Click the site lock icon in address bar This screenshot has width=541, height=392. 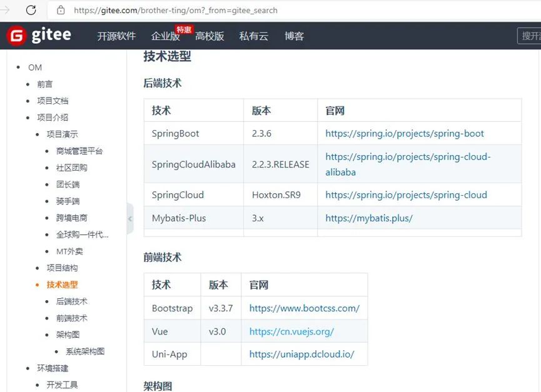tap(61, 10)
